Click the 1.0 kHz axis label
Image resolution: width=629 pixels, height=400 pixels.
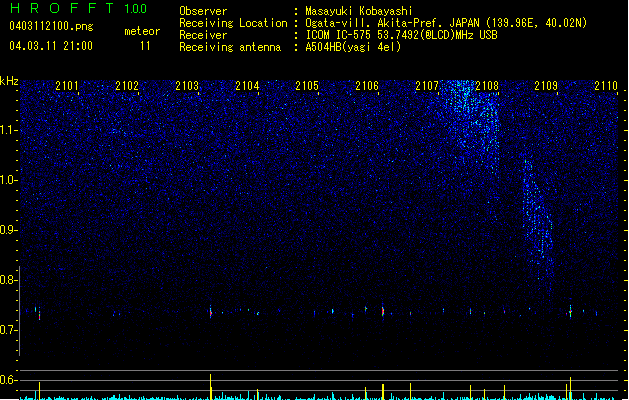(x=8, y=180)
